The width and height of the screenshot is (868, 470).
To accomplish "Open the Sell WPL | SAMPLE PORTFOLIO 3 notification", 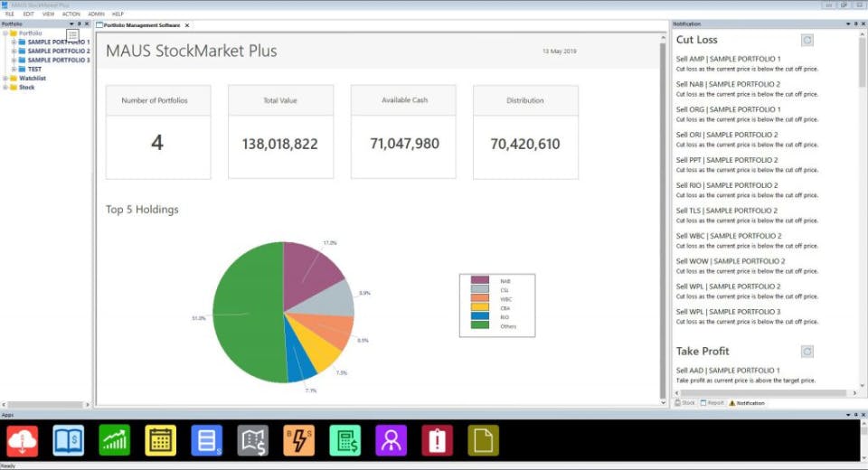I will (728, 312).
